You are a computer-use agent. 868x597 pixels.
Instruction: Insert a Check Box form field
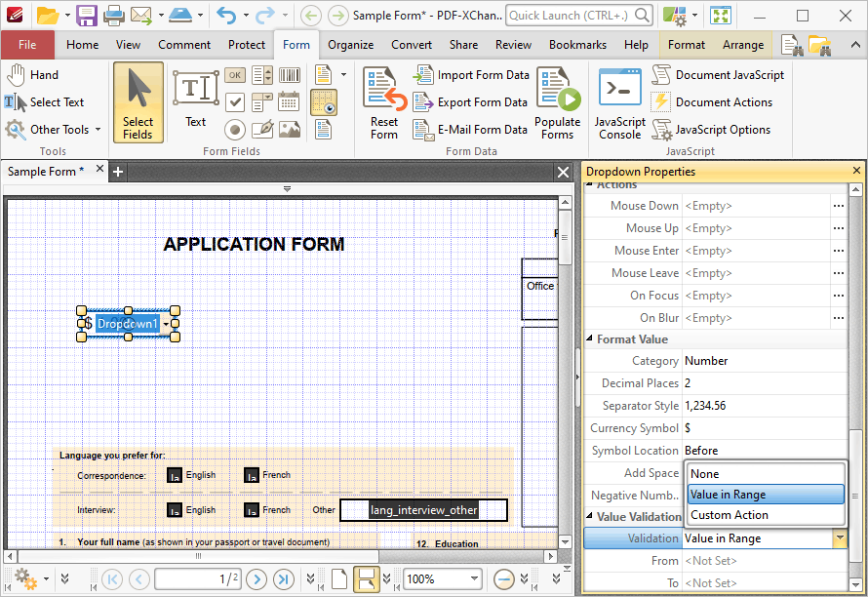[235, 101]
